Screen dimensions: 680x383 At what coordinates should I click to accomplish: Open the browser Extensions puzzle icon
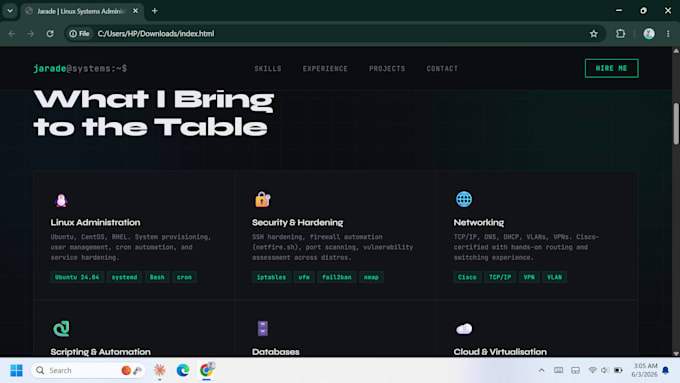pyautogui.click(x=621, y=33)
